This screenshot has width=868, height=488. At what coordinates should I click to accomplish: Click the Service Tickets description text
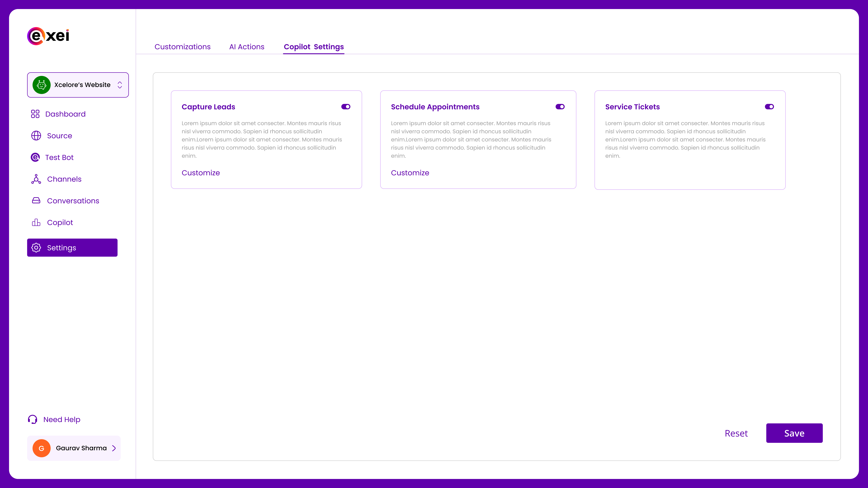tap(685, 139)
